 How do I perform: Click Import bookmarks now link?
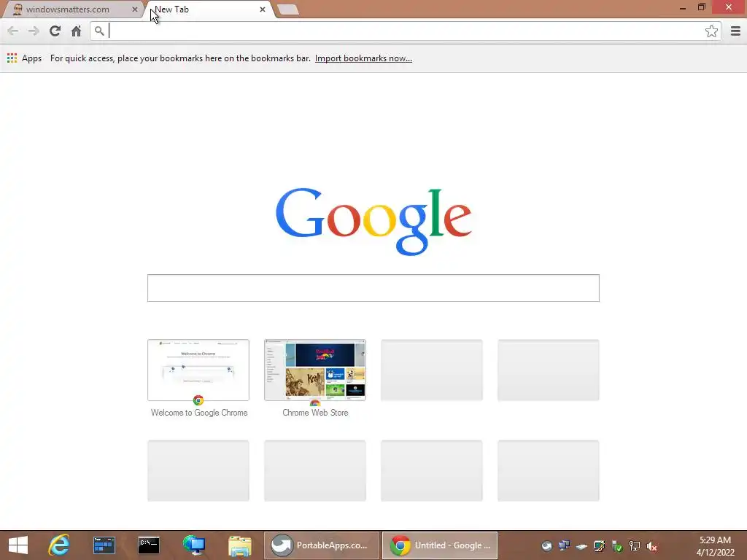tap(363, 58)
